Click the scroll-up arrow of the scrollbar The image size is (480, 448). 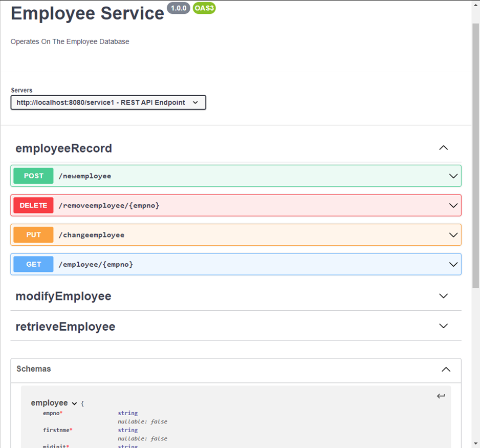click(476, 5)
